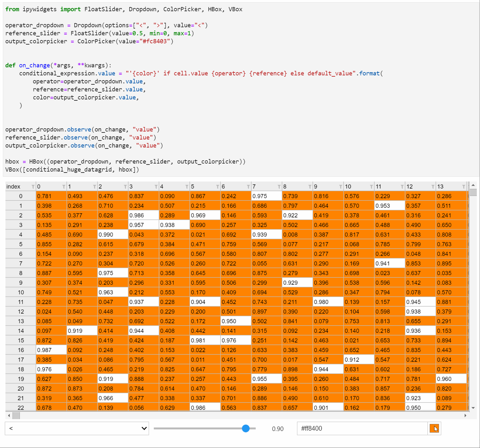Open filter icon on index column header
Viewport: 480px width, 448px height.
[33, 187]
